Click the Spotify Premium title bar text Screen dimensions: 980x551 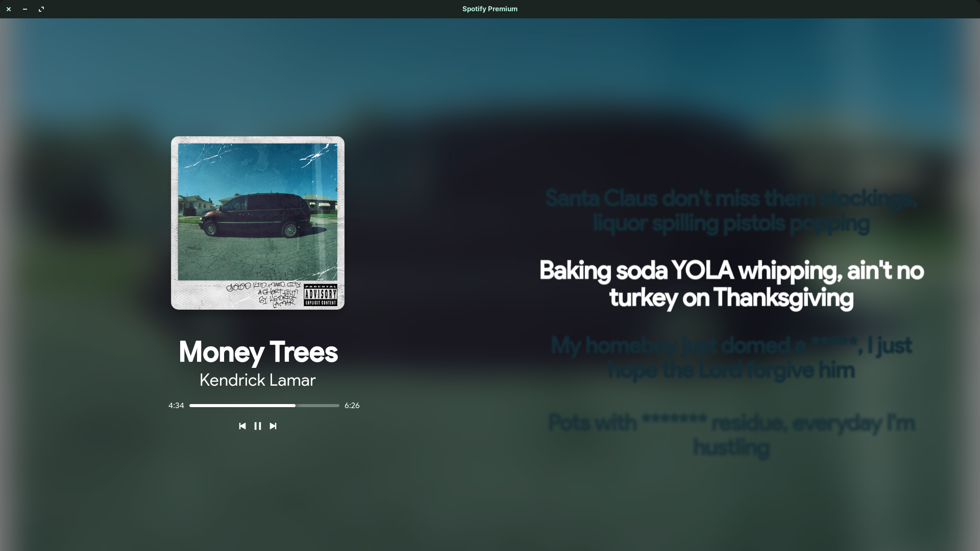point(490,9)
